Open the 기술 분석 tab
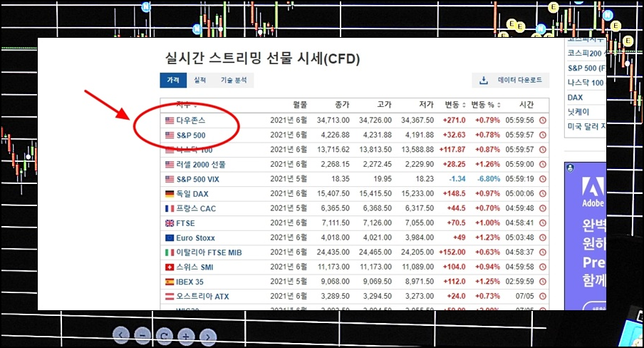 [234, 80]
